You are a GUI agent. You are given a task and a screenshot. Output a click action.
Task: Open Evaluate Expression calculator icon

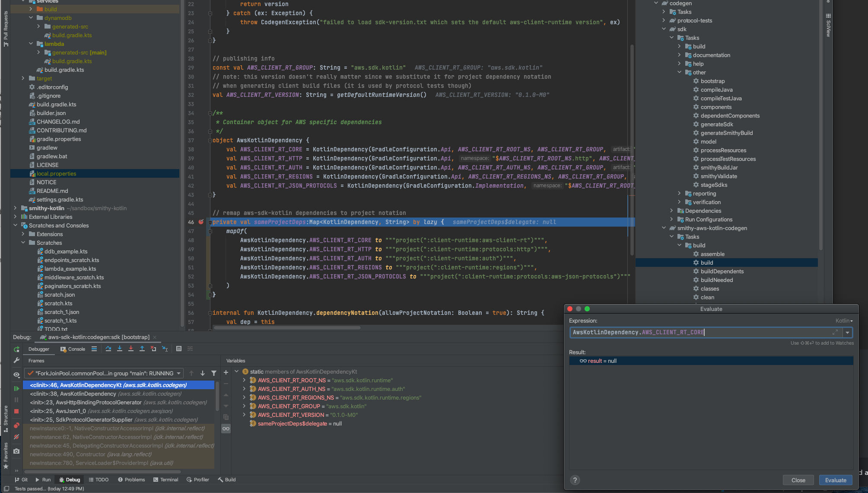[x=179, y=349]
